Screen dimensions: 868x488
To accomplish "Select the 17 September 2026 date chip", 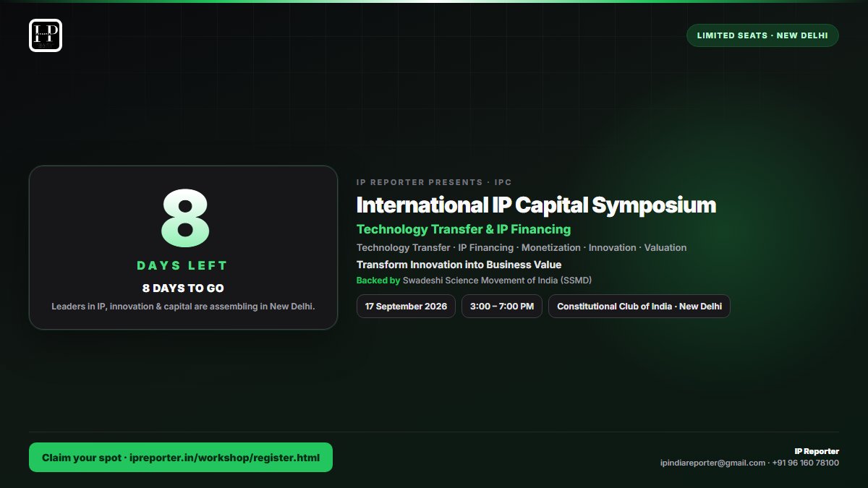I will pos(406,307).
